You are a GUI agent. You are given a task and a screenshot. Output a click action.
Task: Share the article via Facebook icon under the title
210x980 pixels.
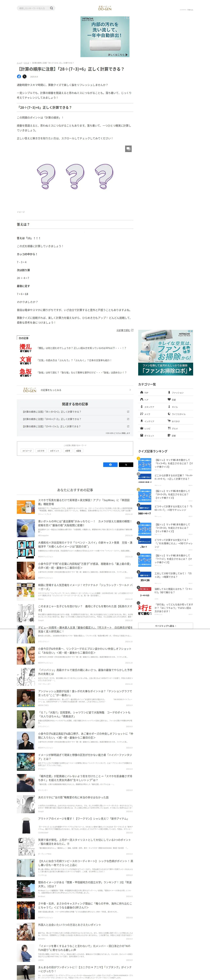19,76
